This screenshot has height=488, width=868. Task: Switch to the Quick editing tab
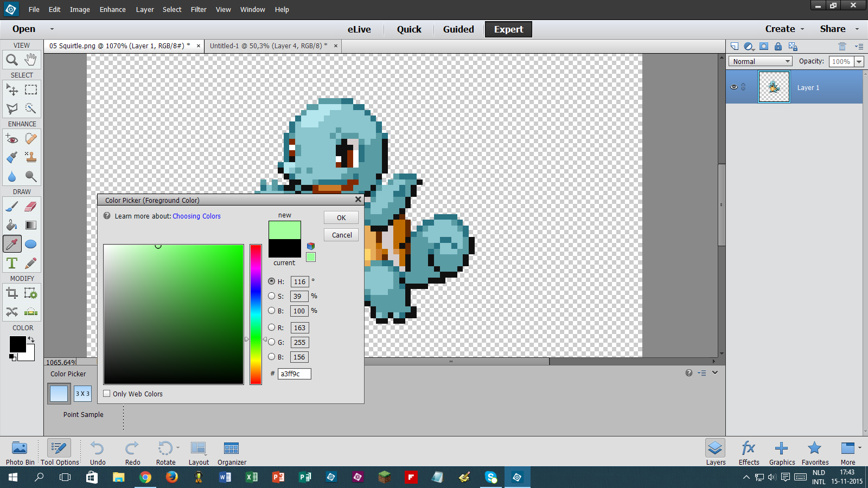(408, 29)
